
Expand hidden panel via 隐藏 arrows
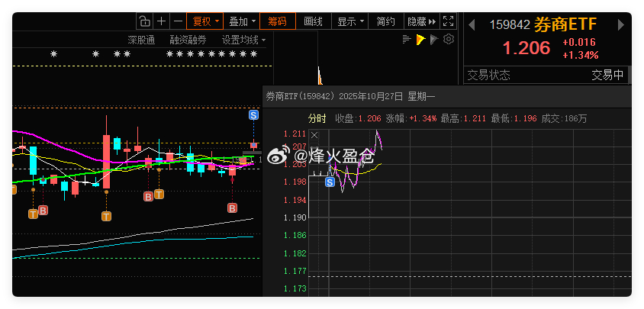[x=422, y=21]
